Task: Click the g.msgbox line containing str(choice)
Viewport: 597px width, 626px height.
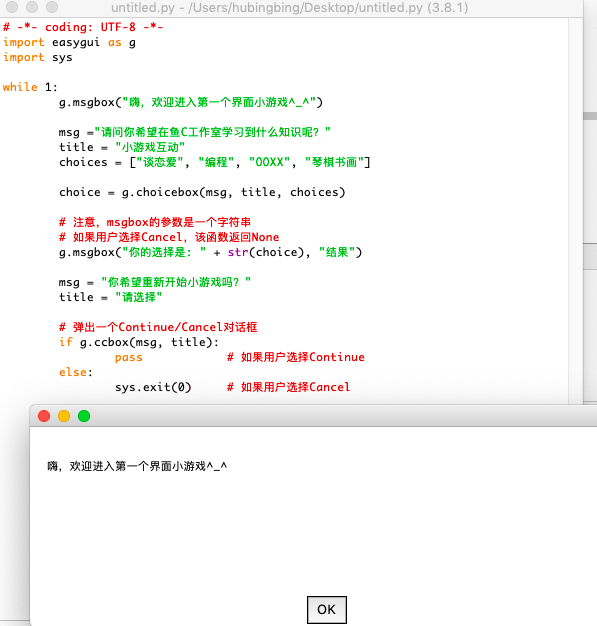Action: pyautogui.click(x=210, y=252)
